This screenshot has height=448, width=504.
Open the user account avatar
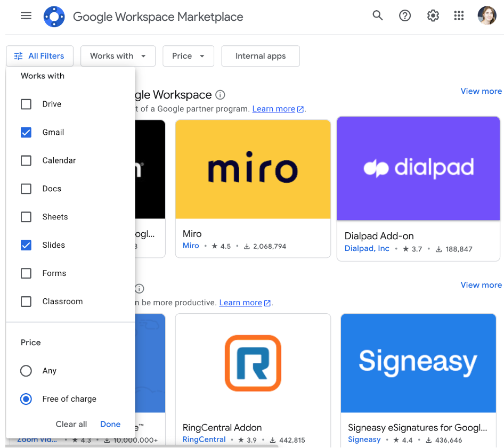pos(487,15)
